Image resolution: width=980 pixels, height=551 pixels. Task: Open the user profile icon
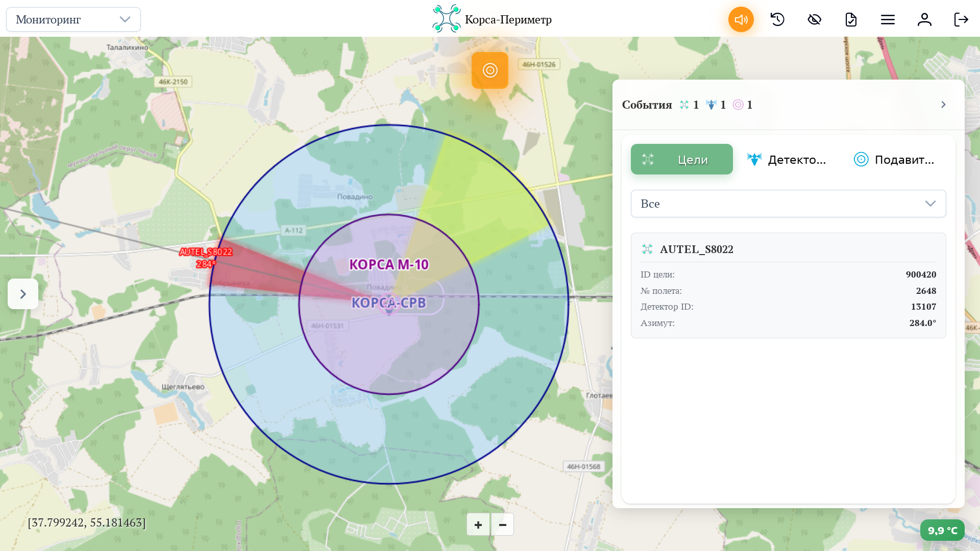(924, 19)
